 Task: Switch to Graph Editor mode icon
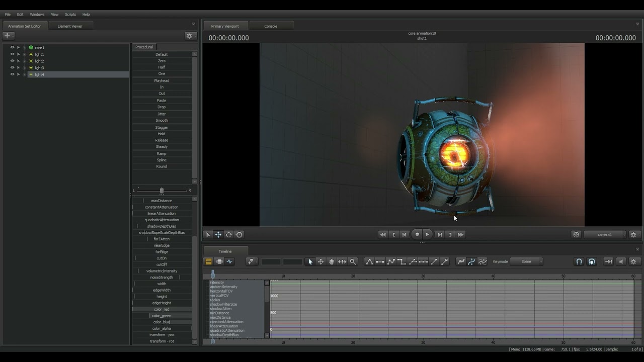tap(230, 261)
